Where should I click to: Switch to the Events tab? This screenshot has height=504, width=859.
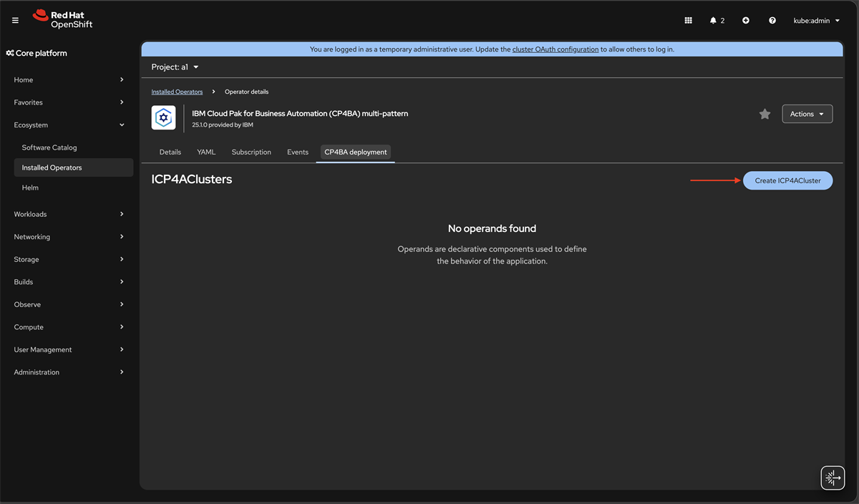(298, 152)
